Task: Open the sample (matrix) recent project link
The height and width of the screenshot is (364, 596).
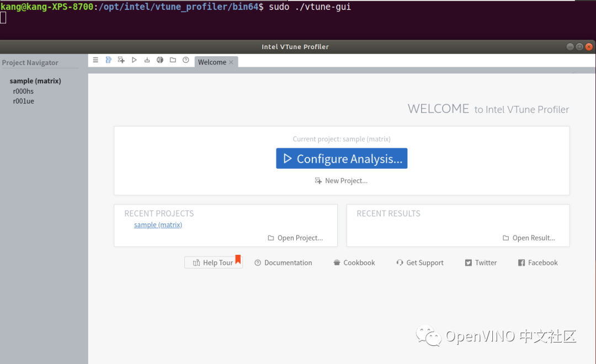Action: pos(158,225)
